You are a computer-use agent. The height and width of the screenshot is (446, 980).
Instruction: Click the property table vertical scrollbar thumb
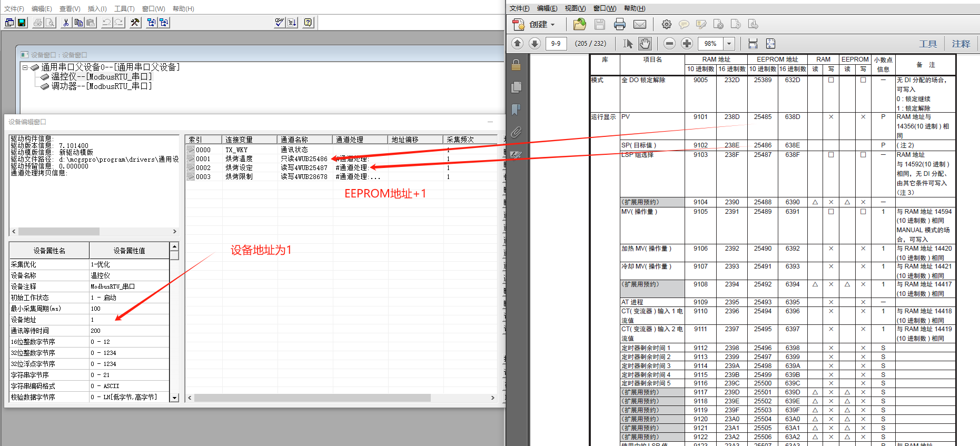174,255
